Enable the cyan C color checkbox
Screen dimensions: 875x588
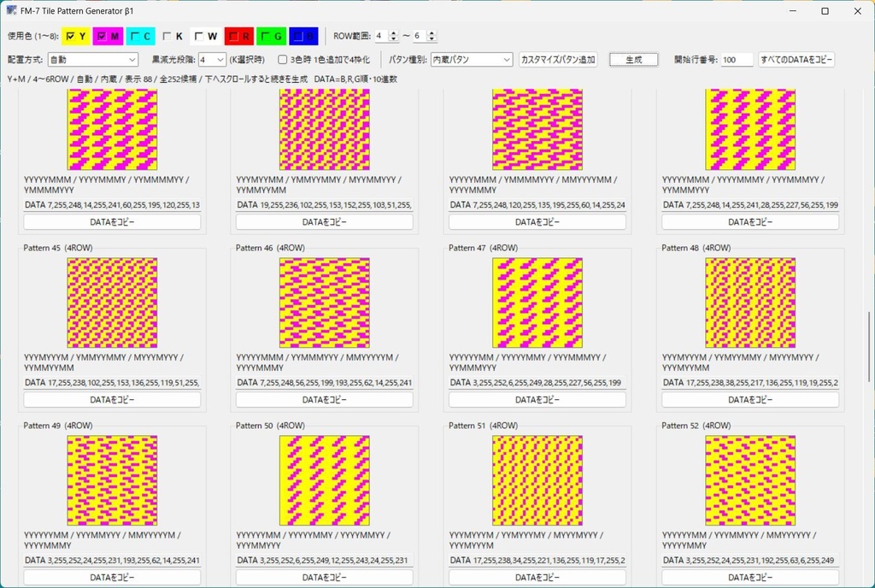click(134, 36)
